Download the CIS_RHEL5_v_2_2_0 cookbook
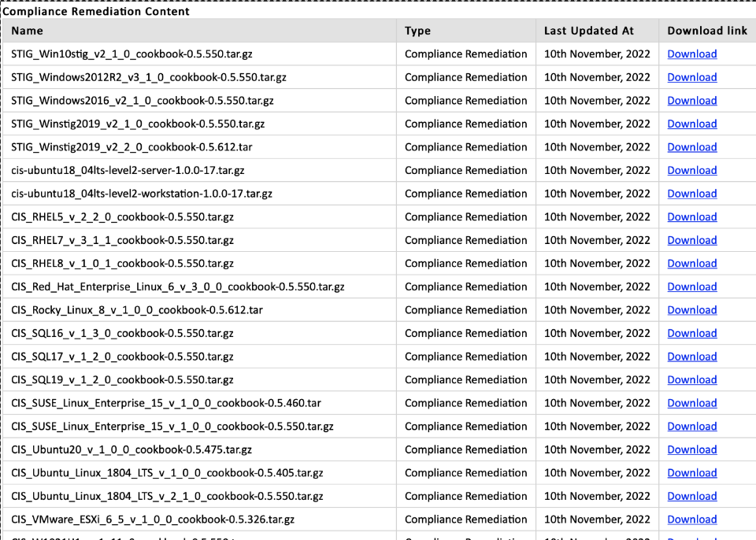756x540 pixels. point(691,216)
